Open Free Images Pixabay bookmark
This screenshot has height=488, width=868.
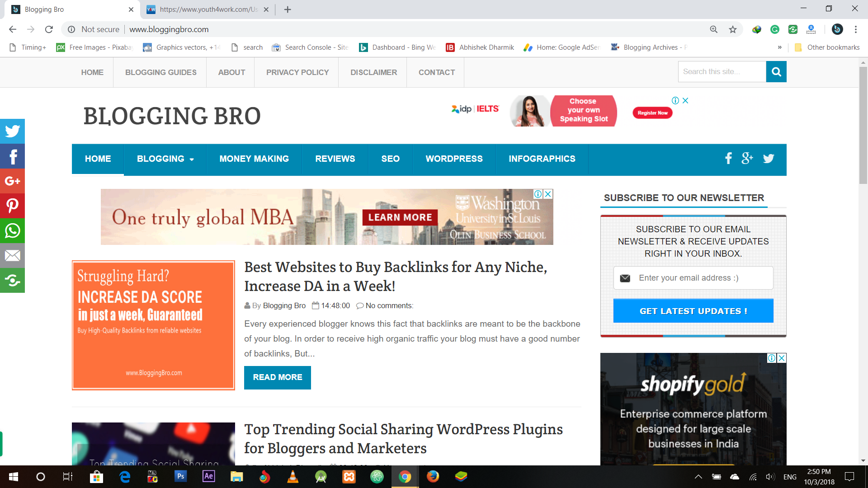[94, 47]
